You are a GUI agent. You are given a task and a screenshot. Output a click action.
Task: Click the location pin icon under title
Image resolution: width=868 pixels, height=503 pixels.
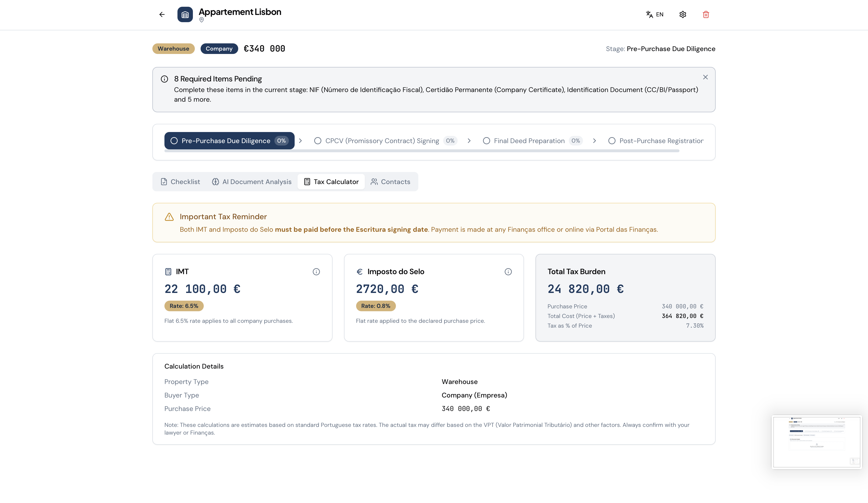[202, 20]
